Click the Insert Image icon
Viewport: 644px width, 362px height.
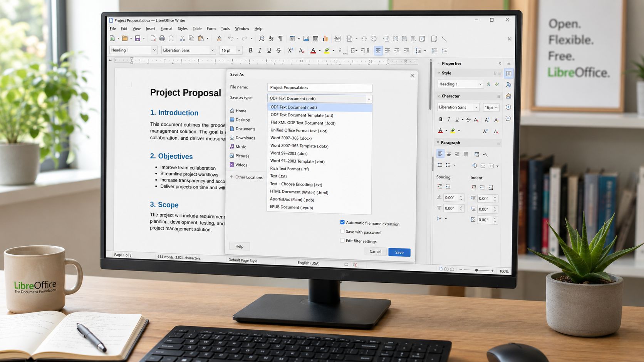pos(306,38)
